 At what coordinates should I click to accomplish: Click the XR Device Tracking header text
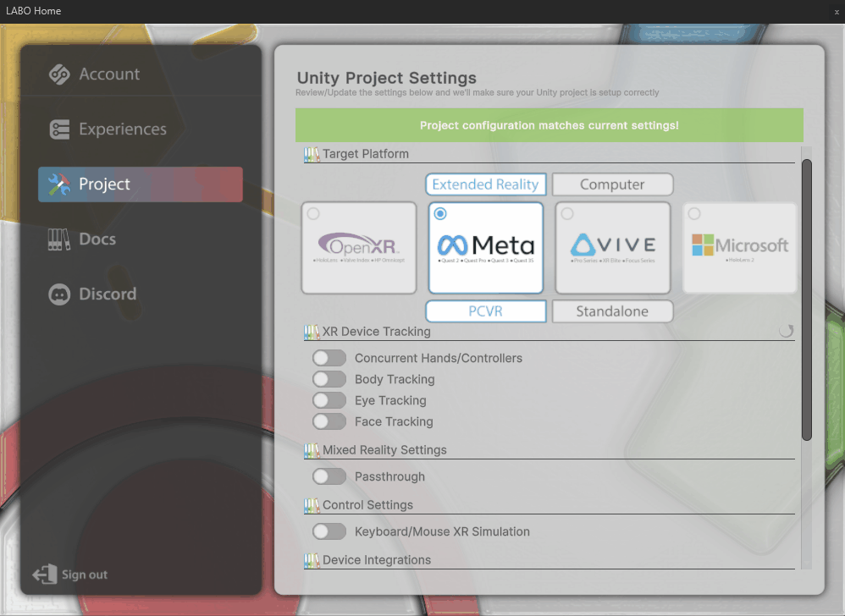376,332
